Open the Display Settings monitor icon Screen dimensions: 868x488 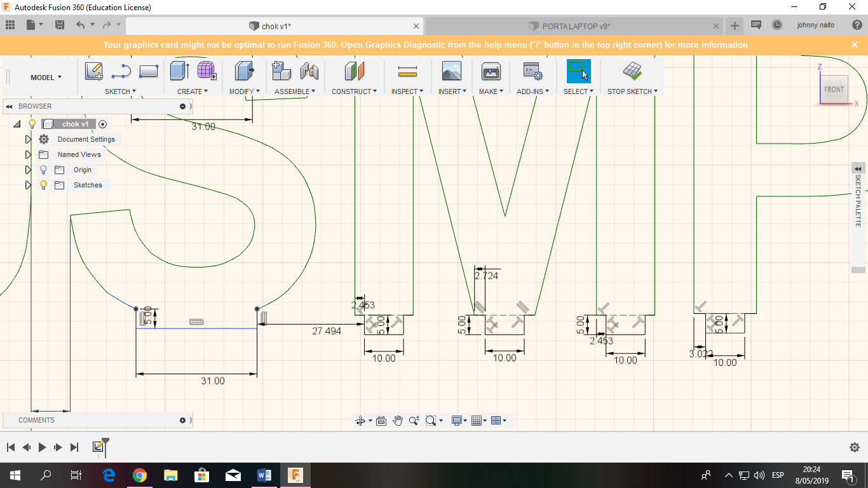tap(456, 420)
